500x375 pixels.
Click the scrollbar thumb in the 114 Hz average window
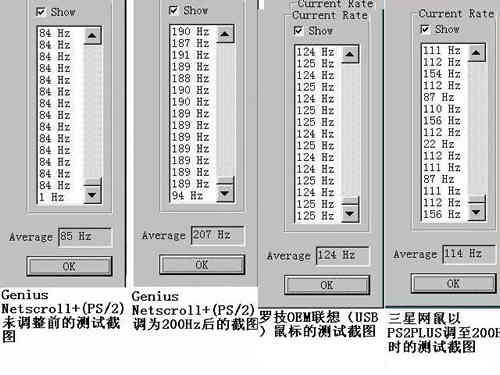pos(476,199)
